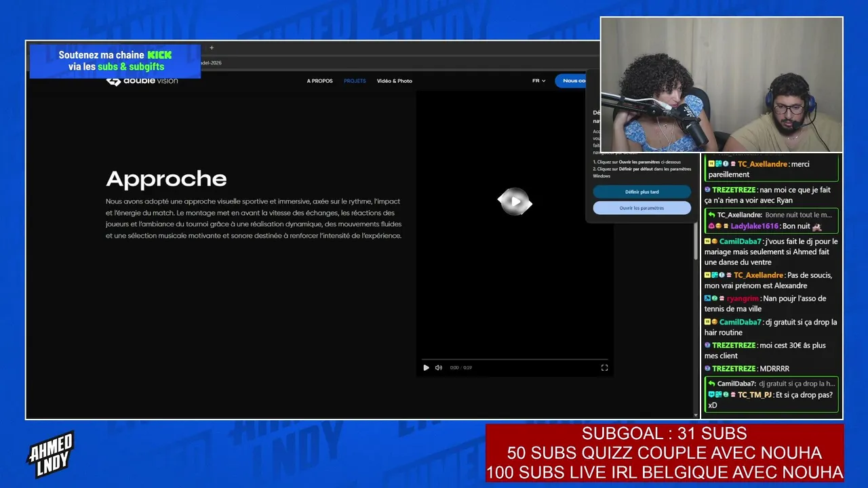
Task: Click the Ladylake1616 username in chat
Action: coord(754,226)
